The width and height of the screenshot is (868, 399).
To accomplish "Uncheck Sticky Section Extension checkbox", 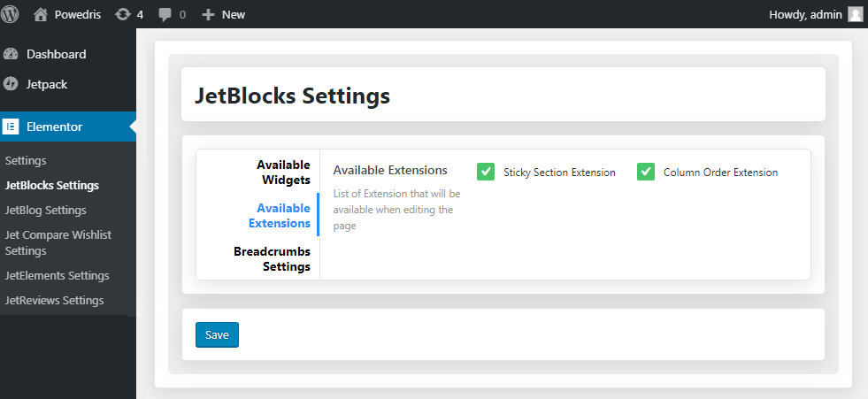I will 486,173.
